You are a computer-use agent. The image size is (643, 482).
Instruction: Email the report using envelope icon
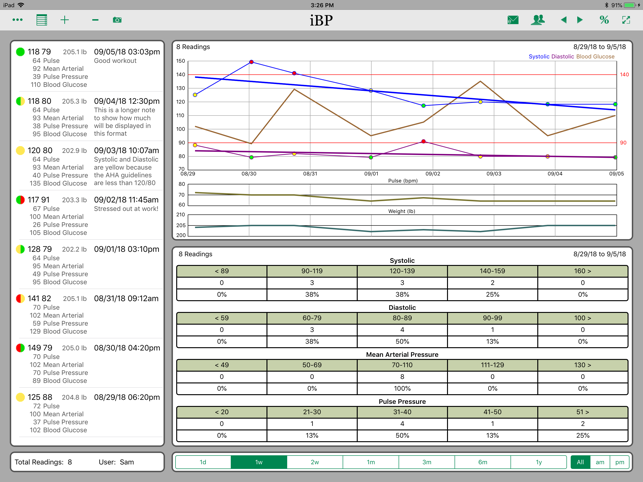pyautogui.click(x=513, y=20)
